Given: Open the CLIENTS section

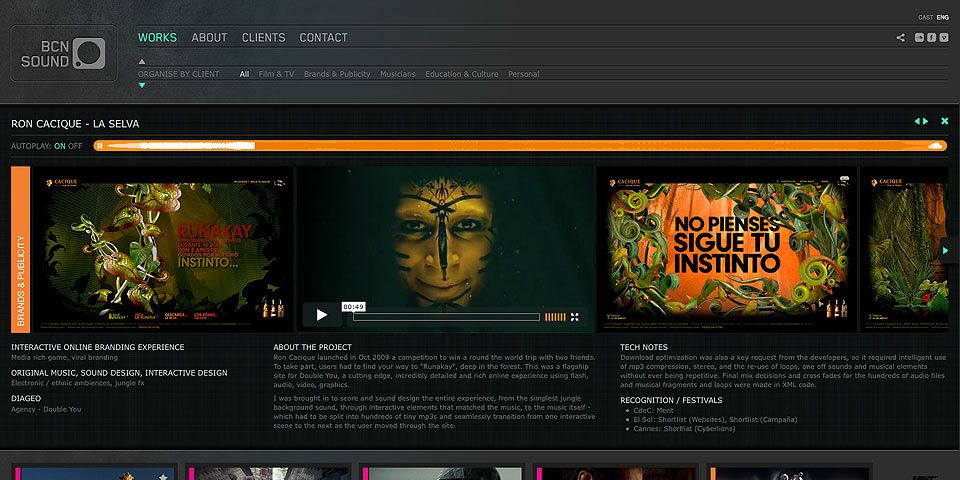Looking at the screenshot, I should pos(263,37).
